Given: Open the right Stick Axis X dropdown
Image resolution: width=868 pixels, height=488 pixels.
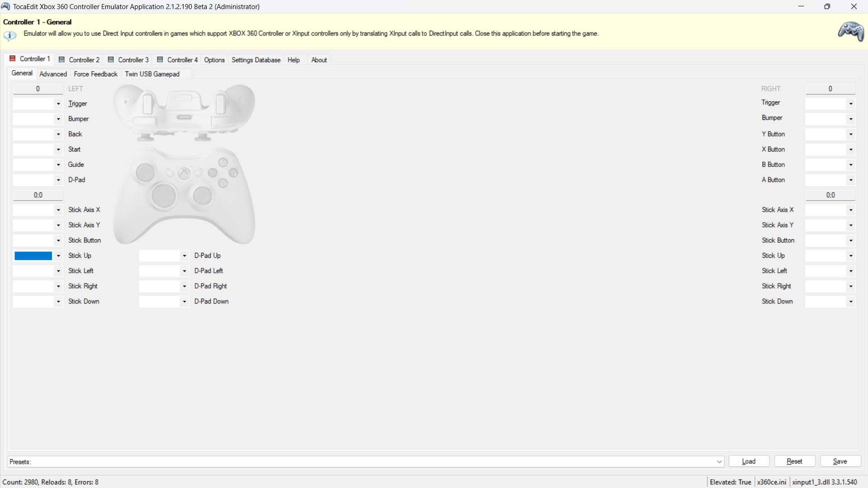Looking at the screenshot, I should coord(851,210).
